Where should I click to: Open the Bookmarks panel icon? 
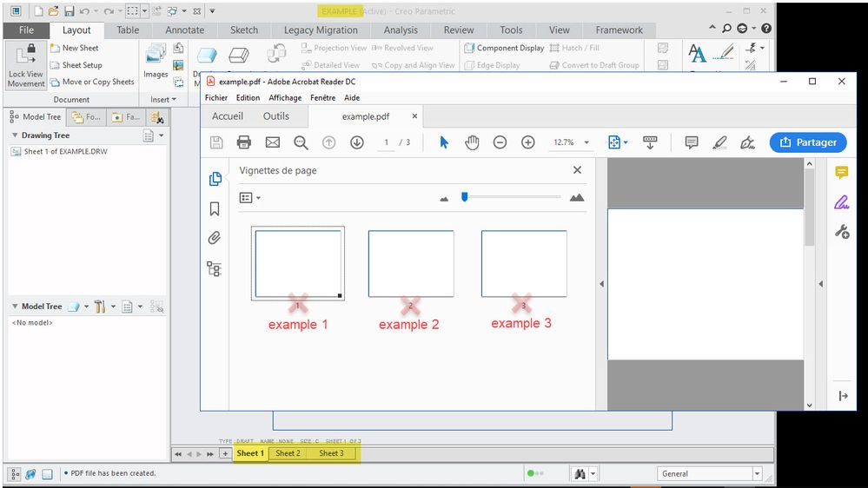[x=215, y=209]
